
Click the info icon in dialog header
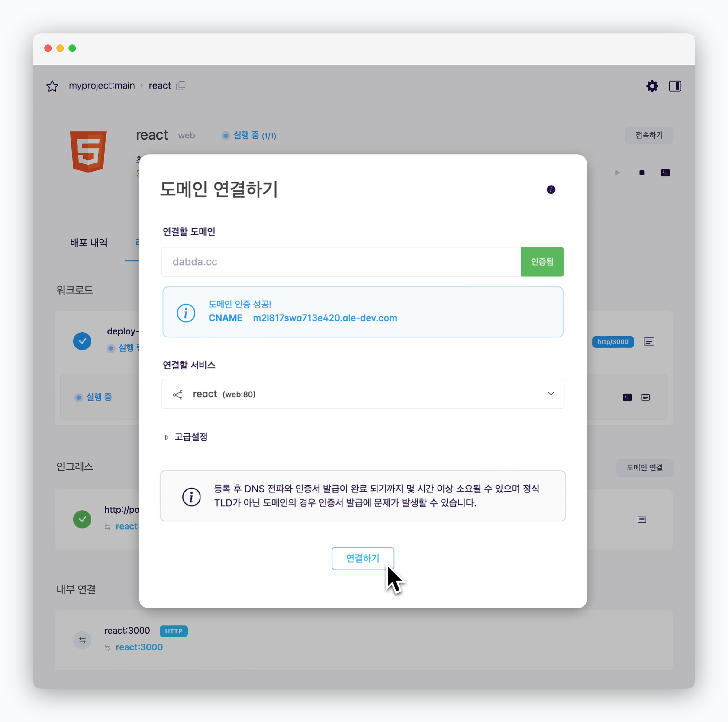tap(551, 189)
